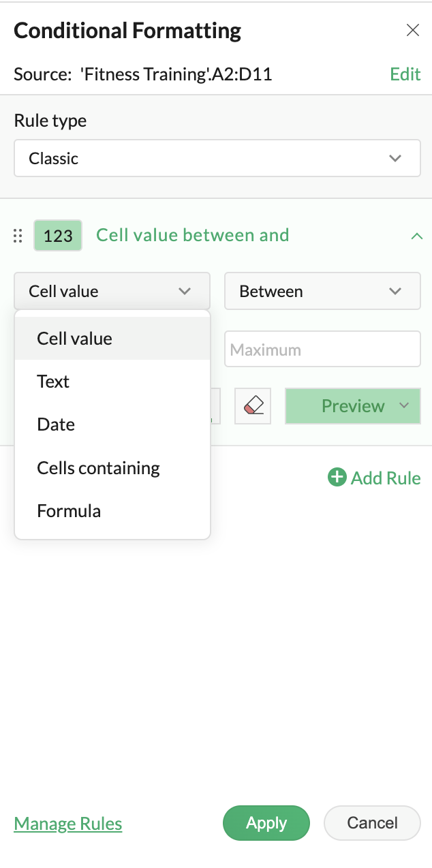Open the Between condition dropdown

pos(322,291)
